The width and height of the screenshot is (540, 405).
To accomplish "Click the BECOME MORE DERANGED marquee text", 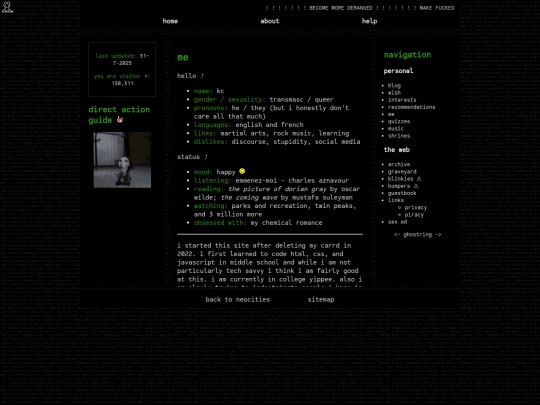I will [341, 8].
